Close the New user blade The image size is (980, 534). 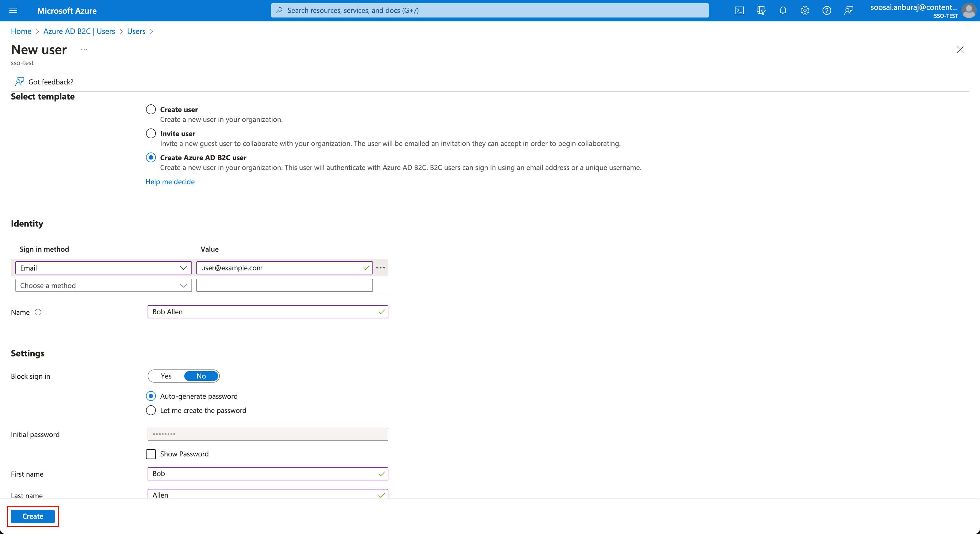[960, 50]
